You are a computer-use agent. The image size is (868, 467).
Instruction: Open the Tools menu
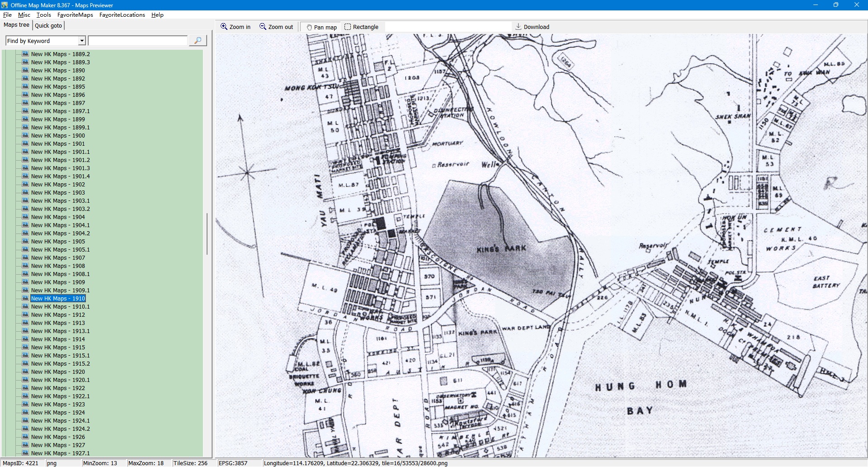click(x=43, y=14)
